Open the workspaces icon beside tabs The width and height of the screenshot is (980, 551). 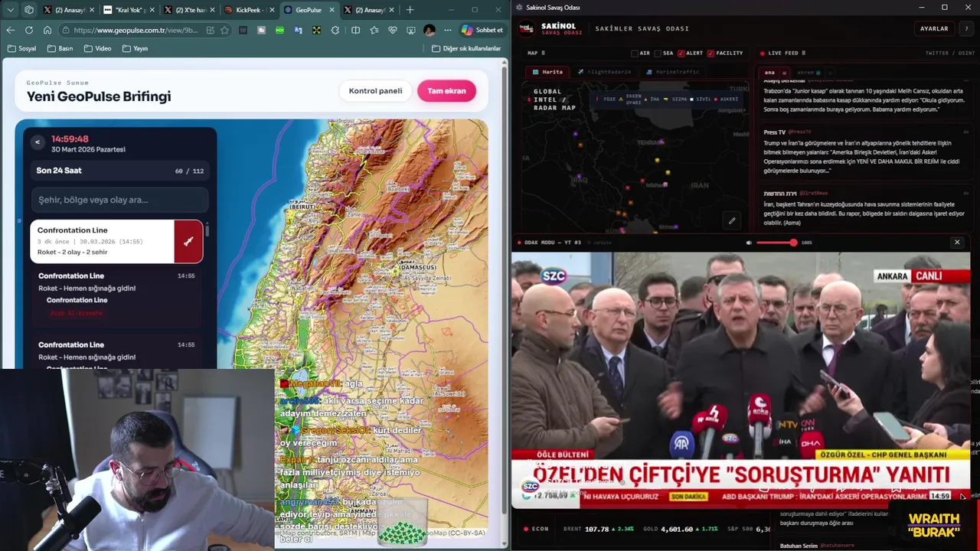(29, 10)
